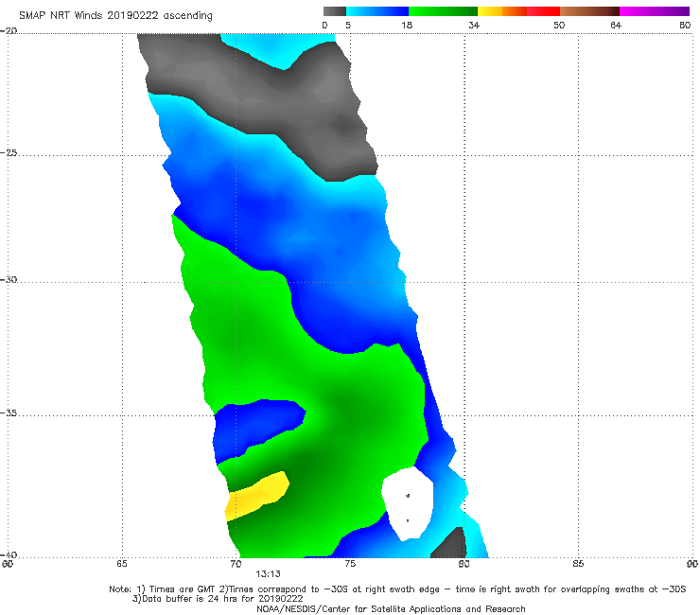The height and width of the screenshot is (615, 700).
Task: Click the red segment of the color bar
Action: pyautogui.click(x=544, y=11)
